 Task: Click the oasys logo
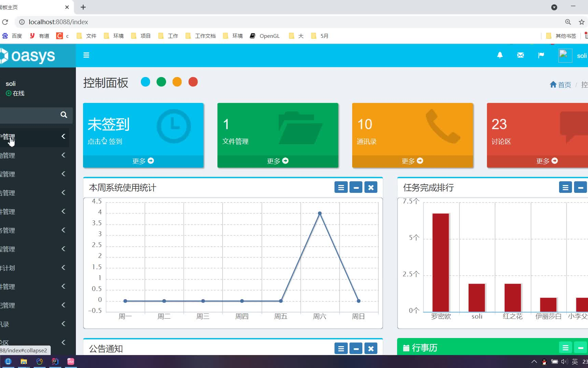[28, 56]
